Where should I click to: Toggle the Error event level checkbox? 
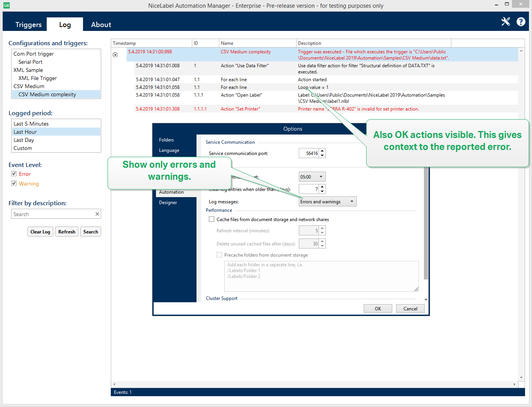14,174
